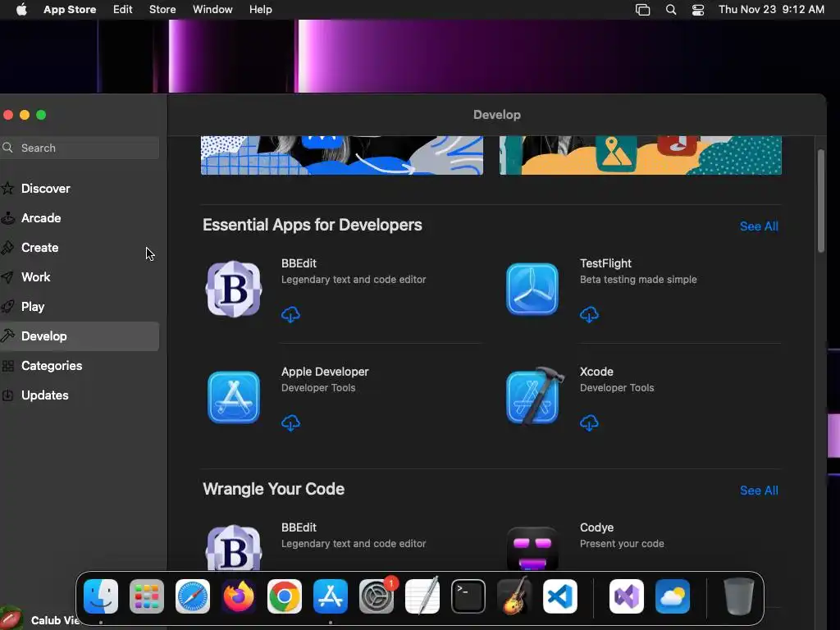The height and width of the screenshot is (630, 840).
Task: Go to Arcade in sidebar
Action: (x=80, y=218)
